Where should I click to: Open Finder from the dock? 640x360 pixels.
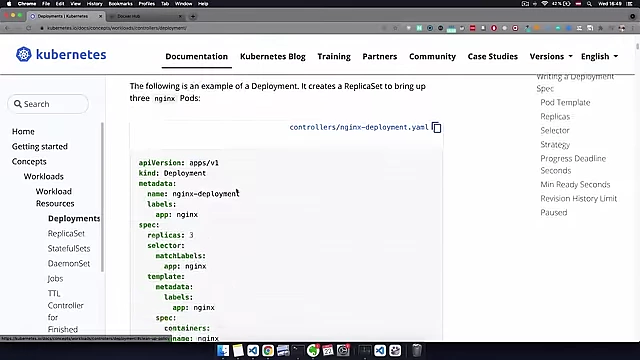(223, 351)
